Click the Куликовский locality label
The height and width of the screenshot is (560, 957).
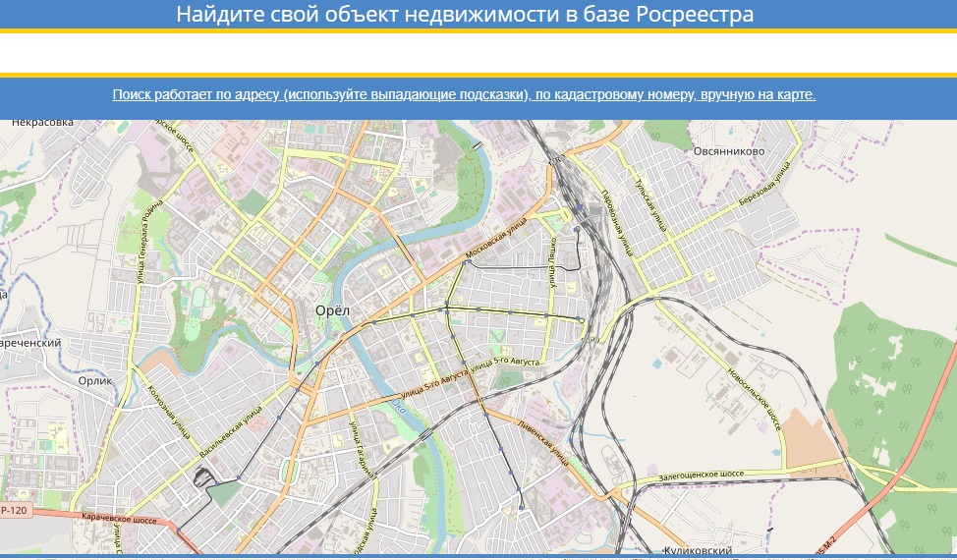click(698, 551)
